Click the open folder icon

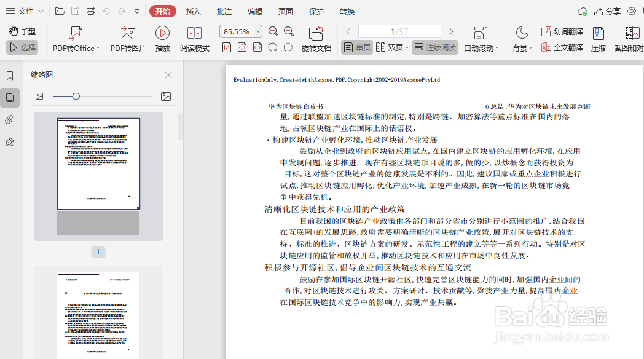tap(60, 11)
